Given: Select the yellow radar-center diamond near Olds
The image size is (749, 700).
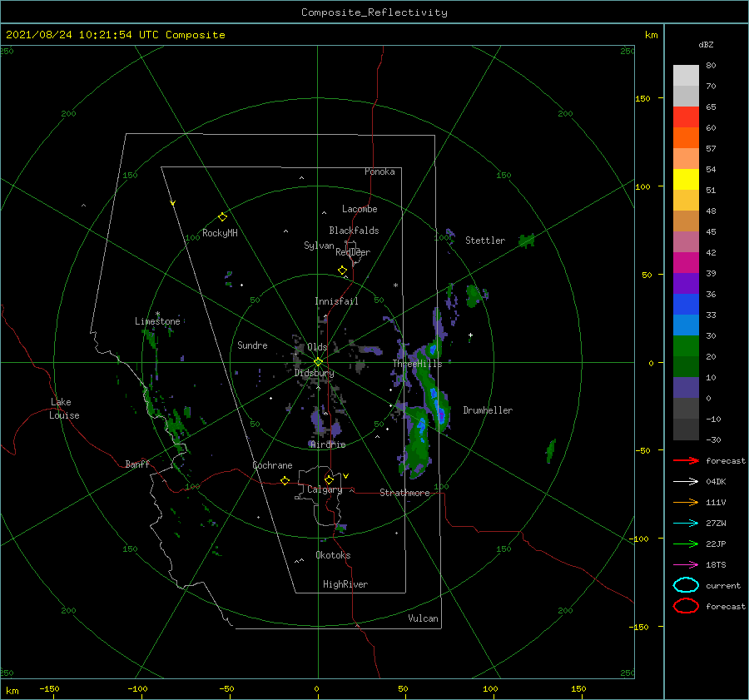Looking at the screenshot, I should tap(318, 362).
